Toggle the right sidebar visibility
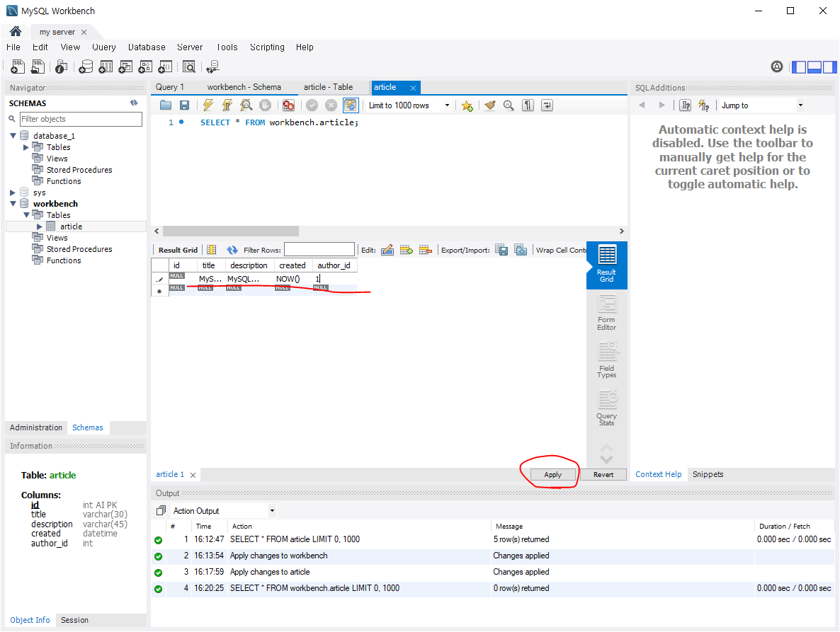Image resolution: width=840 pixels, height=632 pixels. [x=830, y=67]
